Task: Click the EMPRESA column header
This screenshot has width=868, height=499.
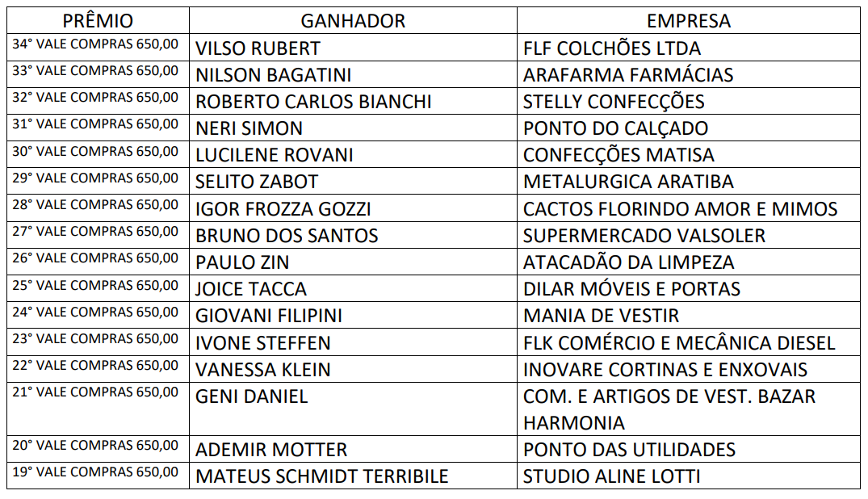Action: click(689, 20)
